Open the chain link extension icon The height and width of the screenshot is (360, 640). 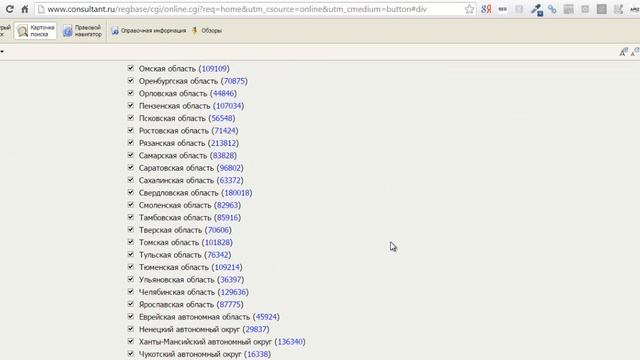(552, 9)
